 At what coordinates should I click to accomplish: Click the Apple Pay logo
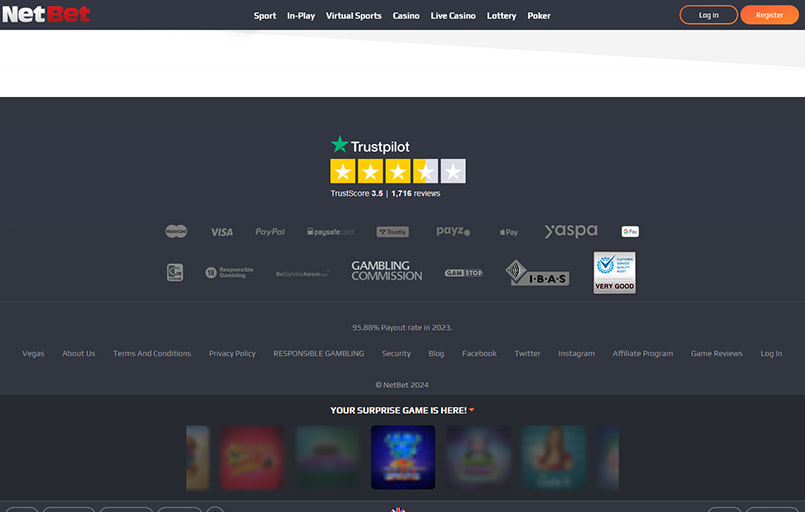click(x=509, y=232)
